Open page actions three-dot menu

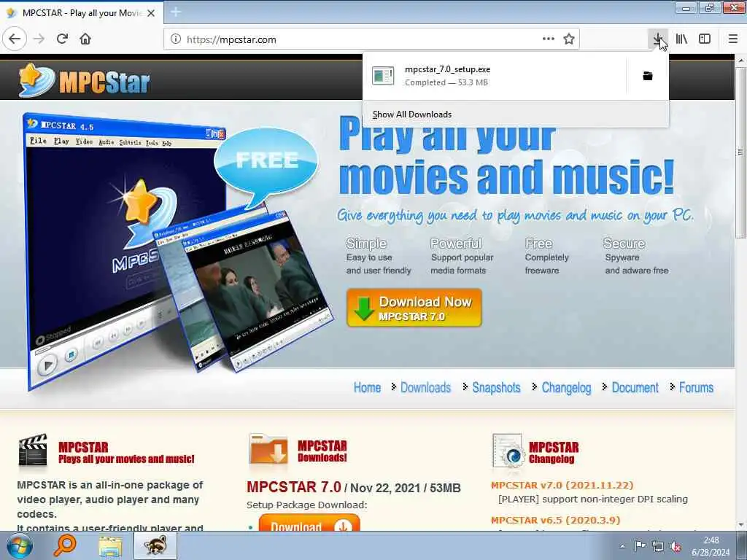pos(549,39)
